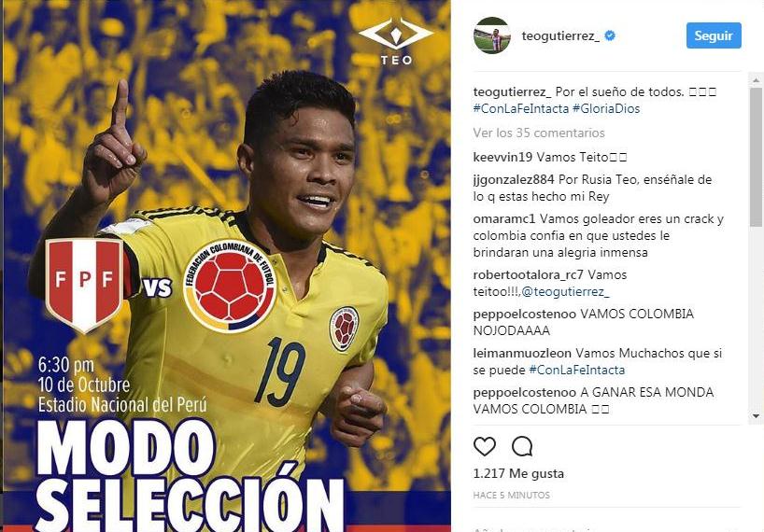
Task: Click the HACE 5 MINUTOS timestamp
Action: tap(511, 496)
